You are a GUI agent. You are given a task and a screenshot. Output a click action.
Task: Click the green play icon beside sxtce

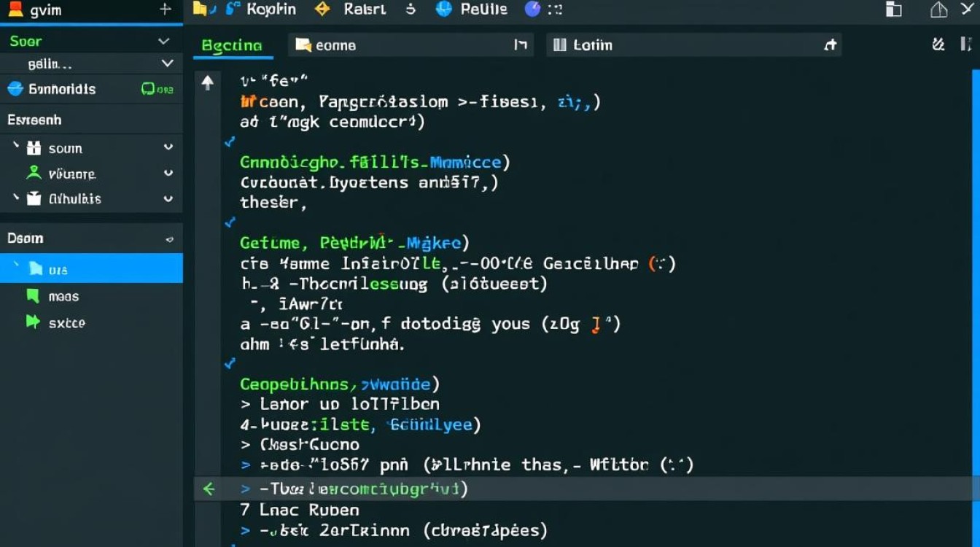point(33,322)
